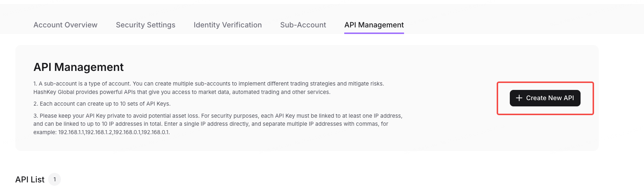
Task: Click the Create New API button text
Action: (550, 98)
